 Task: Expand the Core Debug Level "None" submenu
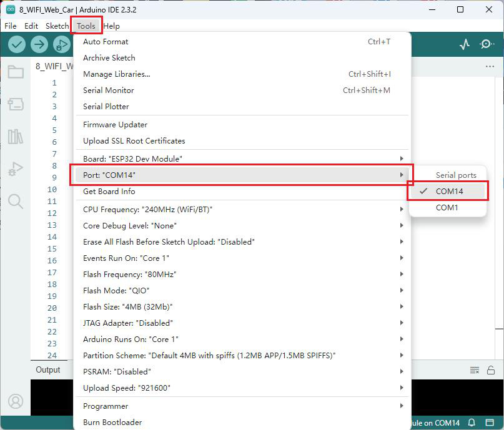tap(242, 225)
